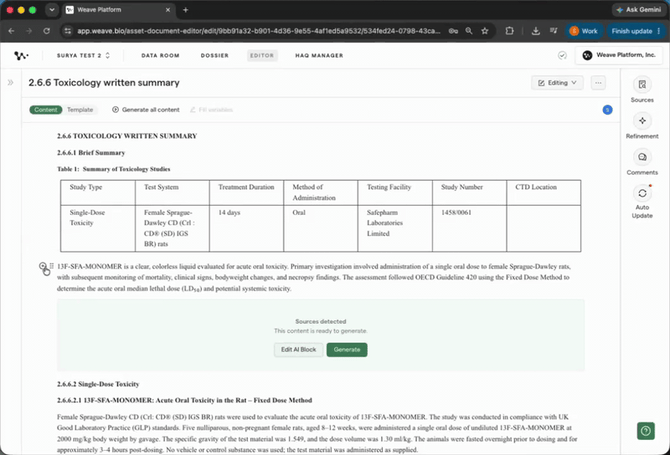Open the Editing mode dropdown
The width and height of the screenshot is (670, 455).
557,83
